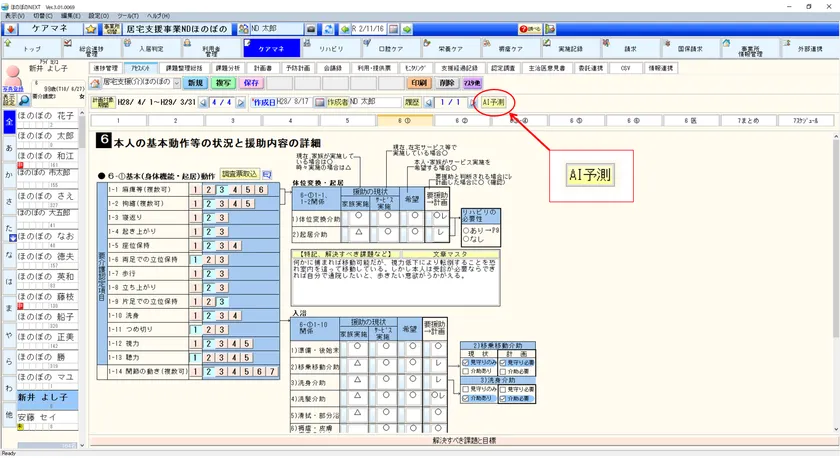This screenshot has height=458, width=840.
Task: Toggle 介助必要 under 洗身介助
Action: pyautogui.click(x=503, y=399)
